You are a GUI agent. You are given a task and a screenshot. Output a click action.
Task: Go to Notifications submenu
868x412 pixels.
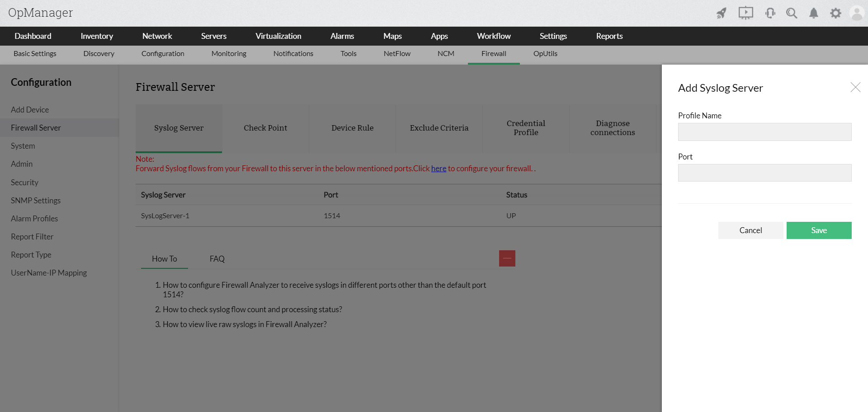(x=293, y=54)
